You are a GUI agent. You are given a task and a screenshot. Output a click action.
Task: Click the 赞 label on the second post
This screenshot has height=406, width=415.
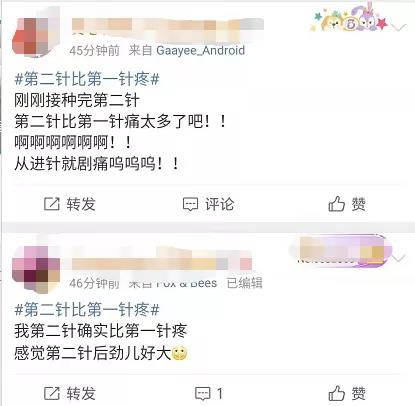tap(359, 393)
